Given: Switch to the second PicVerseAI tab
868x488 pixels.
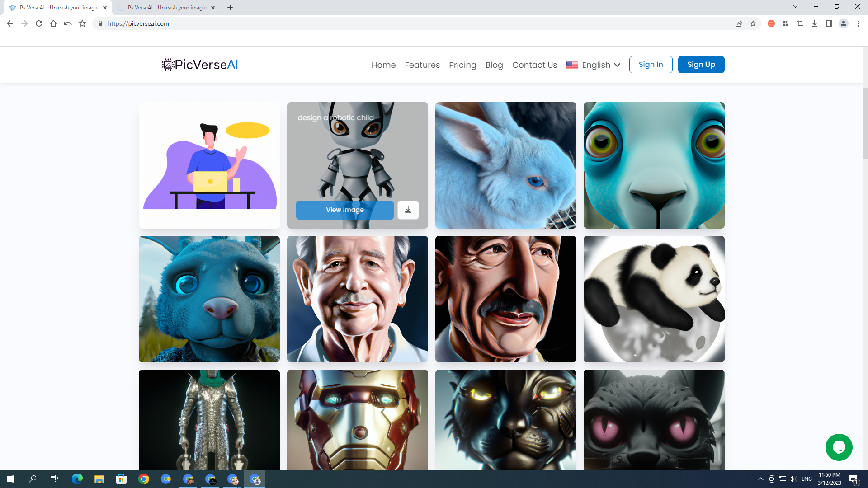Looking at the screenshot, I should pyautogui.click(x=166, y=8).
